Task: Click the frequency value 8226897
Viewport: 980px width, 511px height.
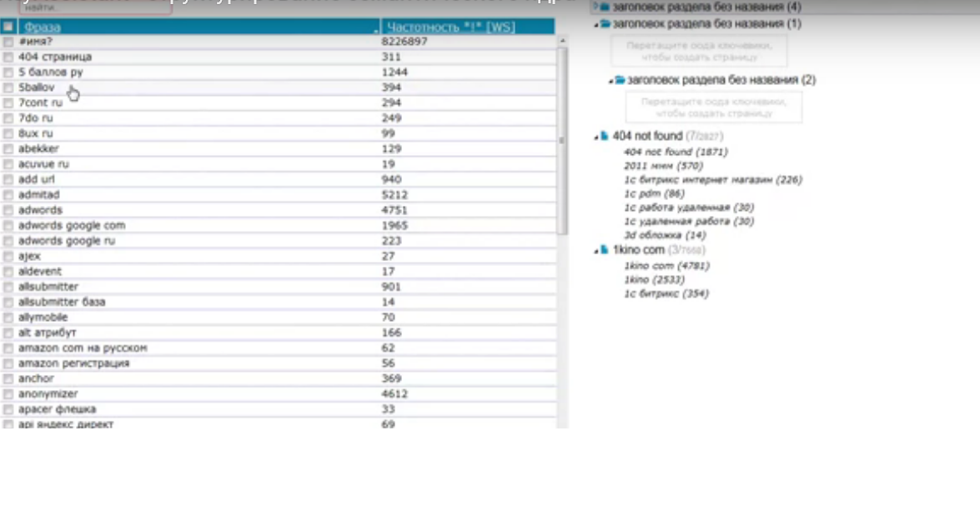Action: pyautogui.click(x=405, y=42)
